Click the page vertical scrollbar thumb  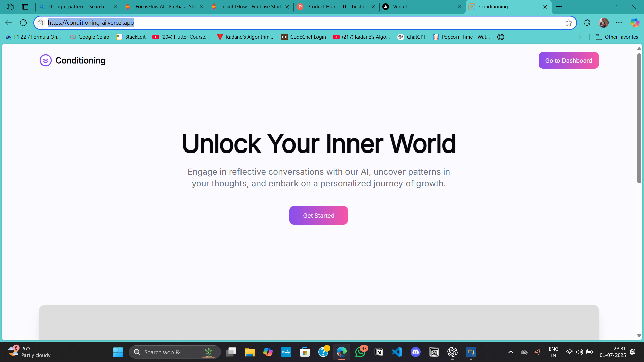pos(639,117)
